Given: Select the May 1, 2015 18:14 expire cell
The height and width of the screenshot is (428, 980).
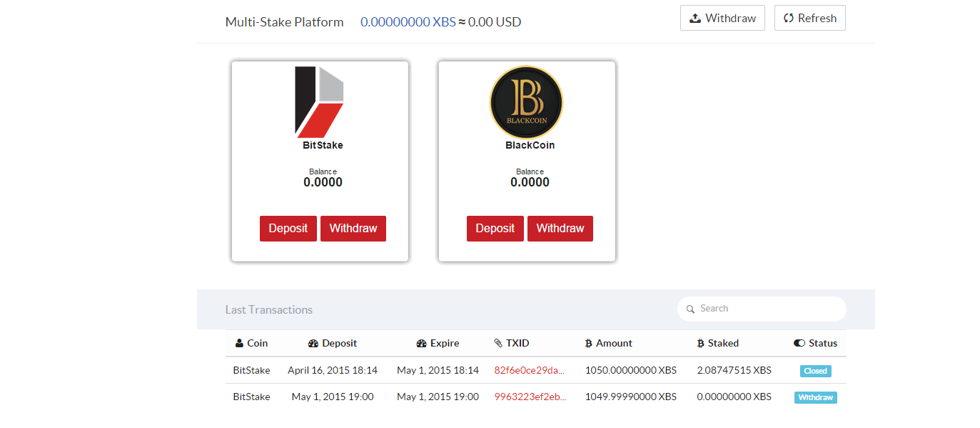Looking at the screenshot, I should tap(438, 370).
